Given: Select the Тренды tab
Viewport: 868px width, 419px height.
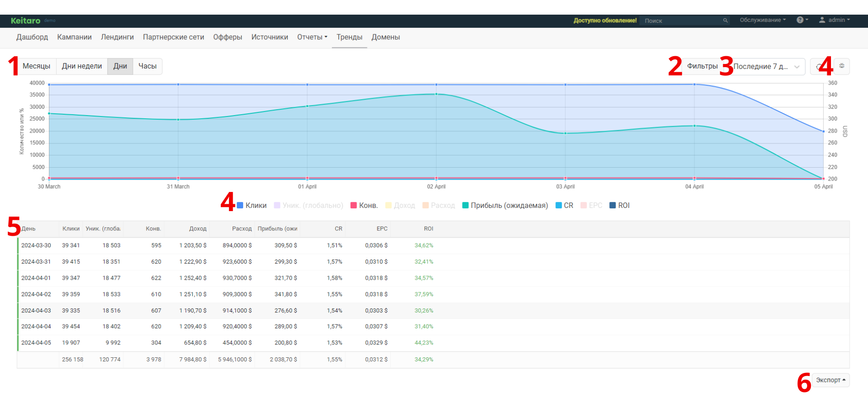Looking at the screenshot, I should (350, 37).
